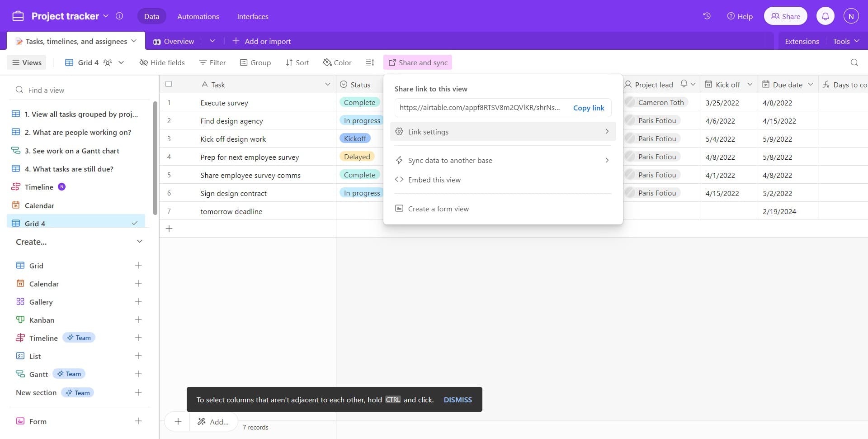Click the Copy link button
This screenshot has height=439, width=868.
[588, 108]
